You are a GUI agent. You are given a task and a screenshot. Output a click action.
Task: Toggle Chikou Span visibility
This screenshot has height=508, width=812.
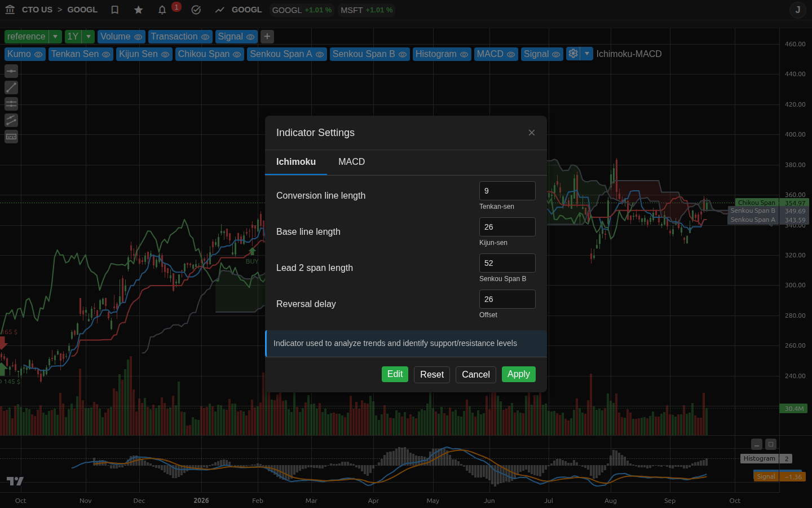(x=237, y=55)
